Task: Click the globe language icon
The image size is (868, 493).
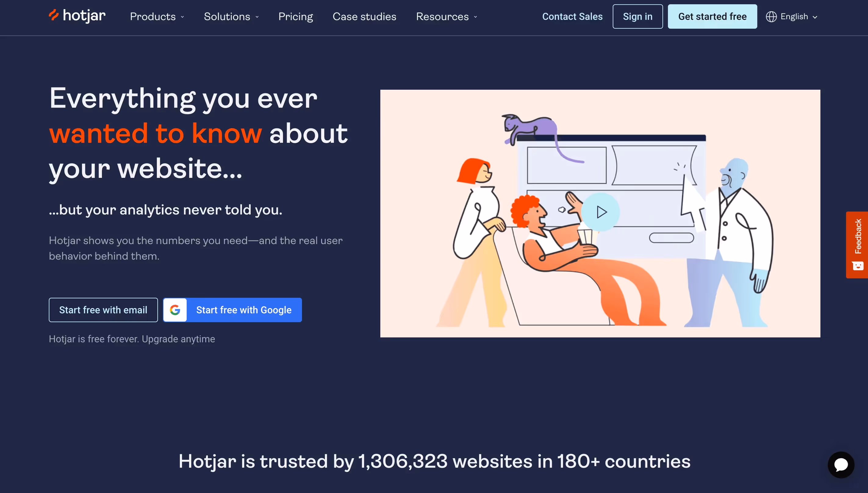Action: point(771,16)
